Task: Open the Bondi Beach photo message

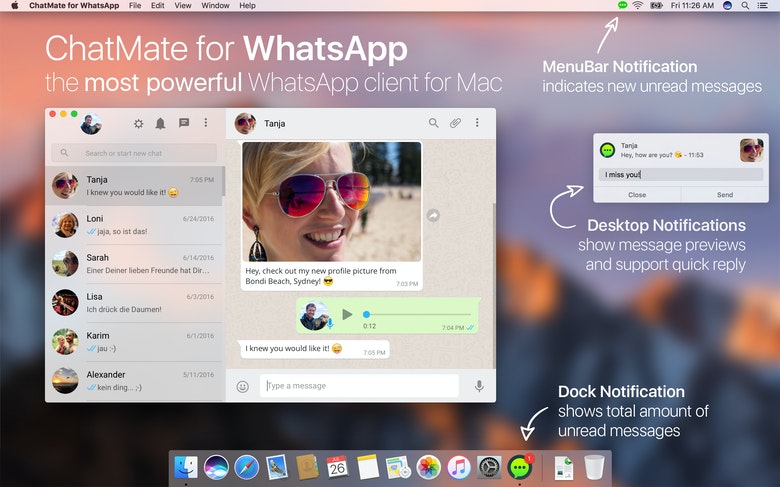Action: [x=331, y=201]
